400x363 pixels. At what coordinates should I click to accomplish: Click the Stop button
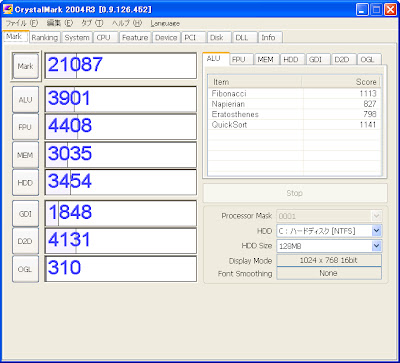295,193
